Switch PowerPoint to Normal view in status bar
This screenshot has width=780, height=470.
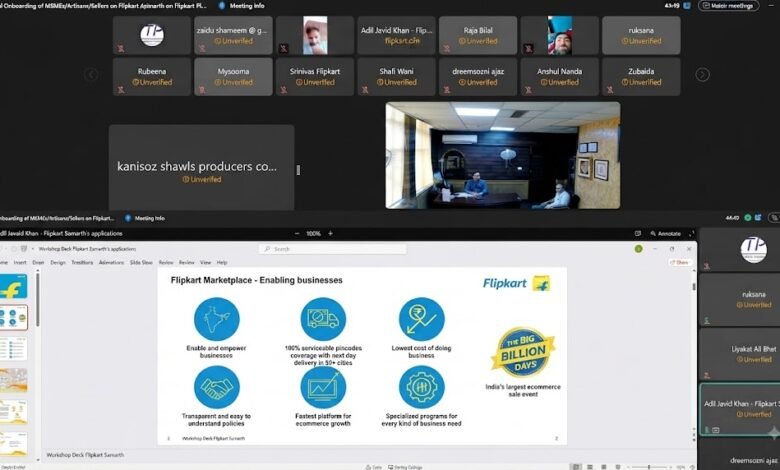[x=576, y=467]
